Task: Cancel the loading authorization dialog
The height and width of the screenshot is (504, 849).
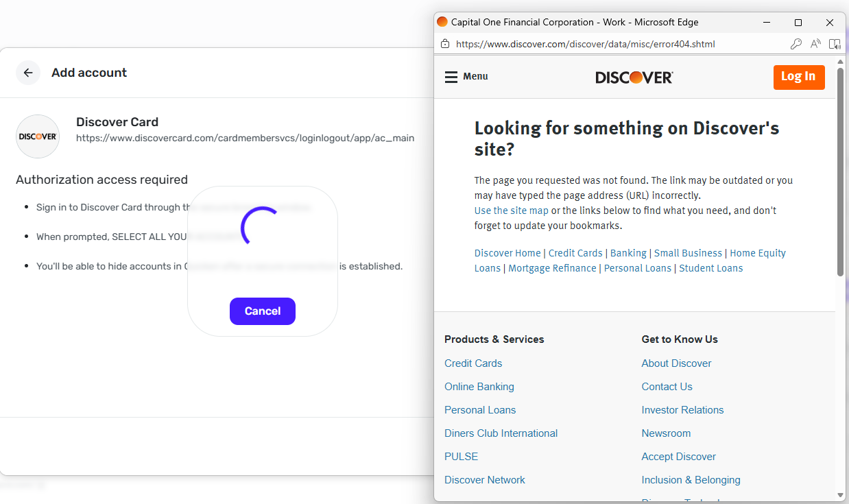Action: pyautogui.click(x=262, y=311)
